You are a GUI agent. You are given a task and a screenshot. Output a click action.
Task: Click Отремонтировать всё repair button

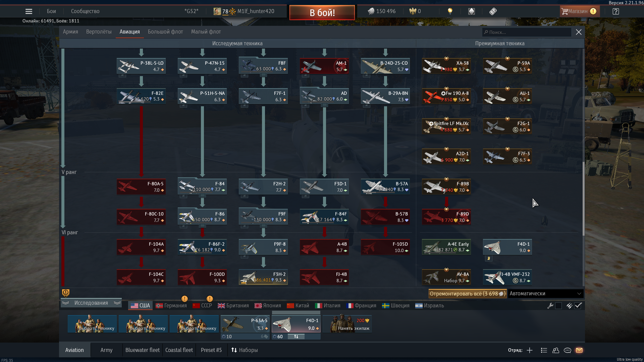click(x=468, y=294)
